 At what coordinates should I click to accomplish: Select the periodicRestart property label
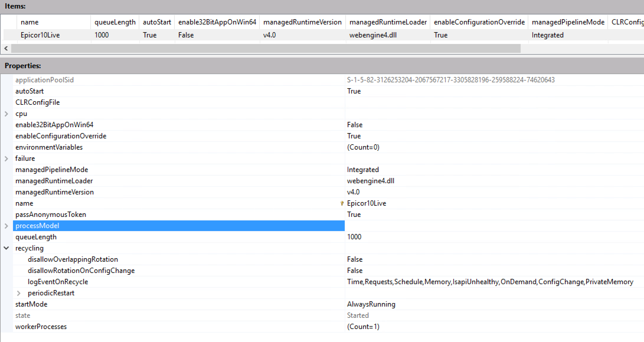click(51, 293)
